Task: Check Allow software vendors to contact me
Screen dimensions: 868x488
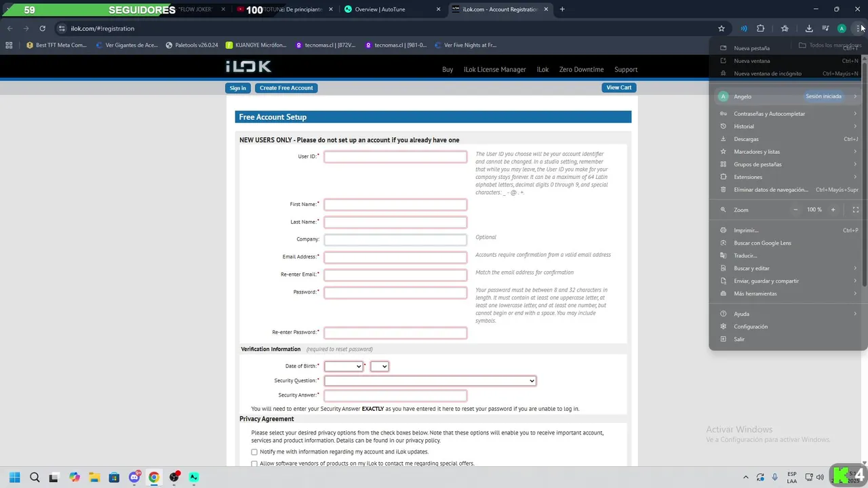Action: tap(254, 464)
